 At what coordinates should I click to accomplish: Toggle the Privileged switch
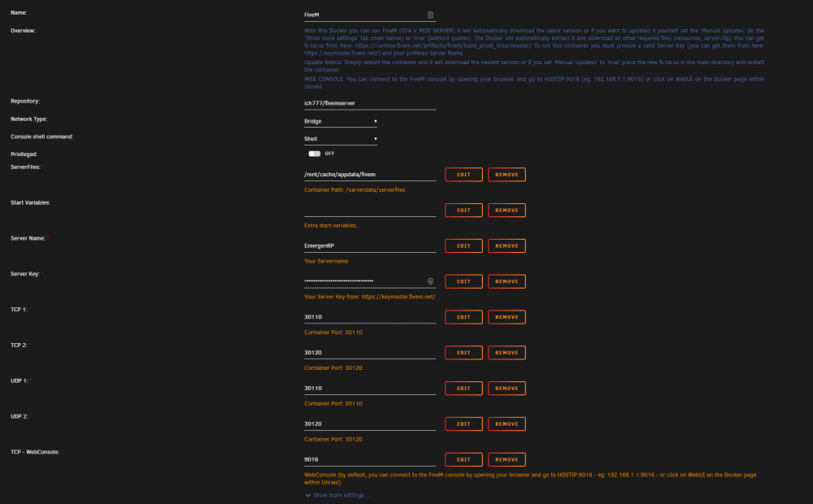click(314, 154)
